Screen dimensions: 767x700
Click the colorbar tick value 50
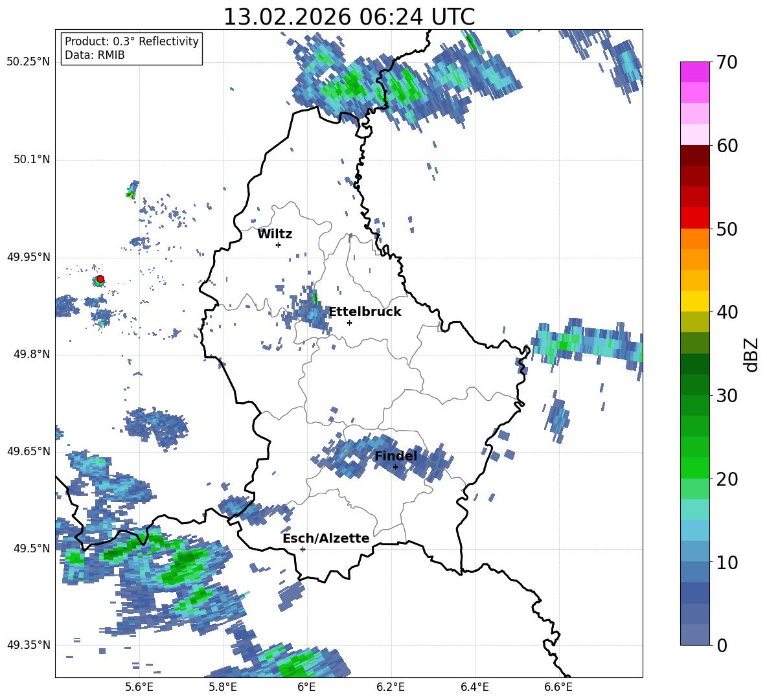(x=727, y=229)
